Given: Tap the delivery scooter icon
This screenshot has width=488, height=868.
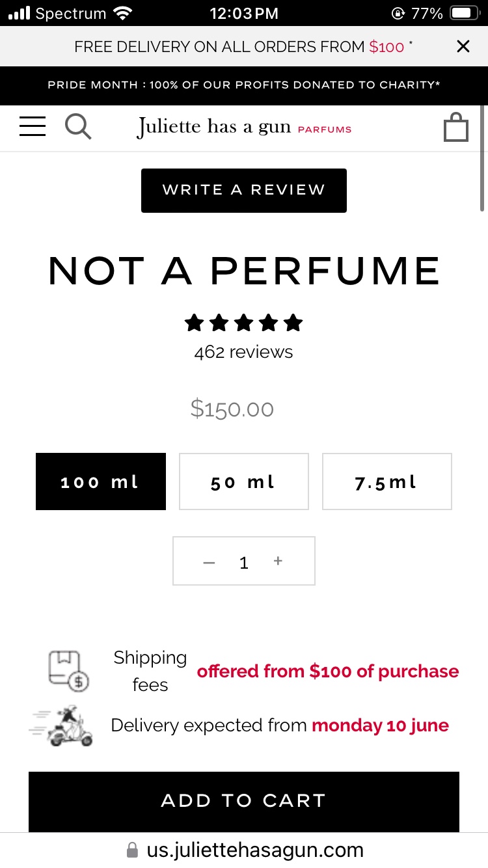Looking at the screenshot, I should tap(62, 726).
